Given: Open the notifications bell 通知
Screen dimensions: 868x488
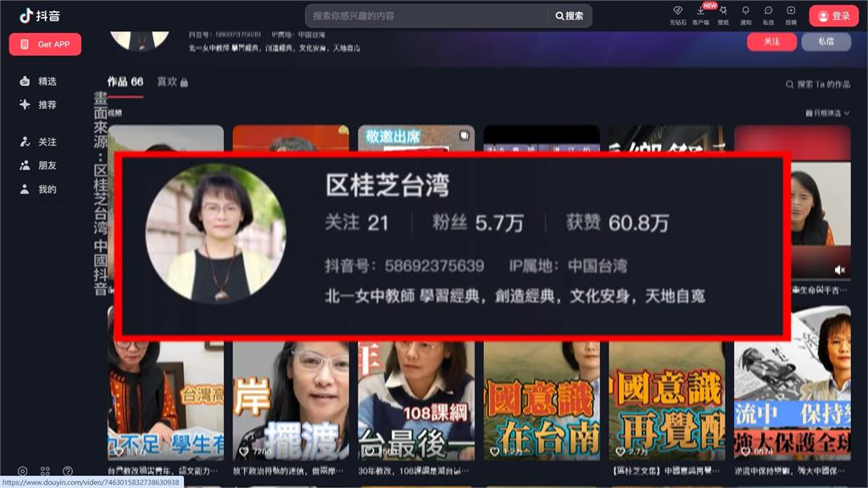Looking at the screenshot, I should pyautogui.click(x=746, y=15).
